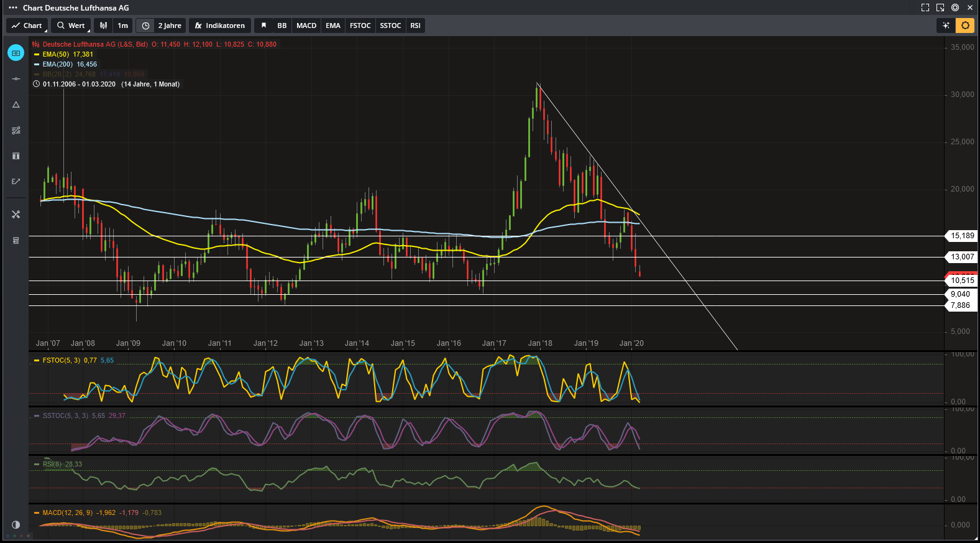The image size is (980, 543).
Task: Open the three-dots window menu
Action: click(x=13, y=8)
